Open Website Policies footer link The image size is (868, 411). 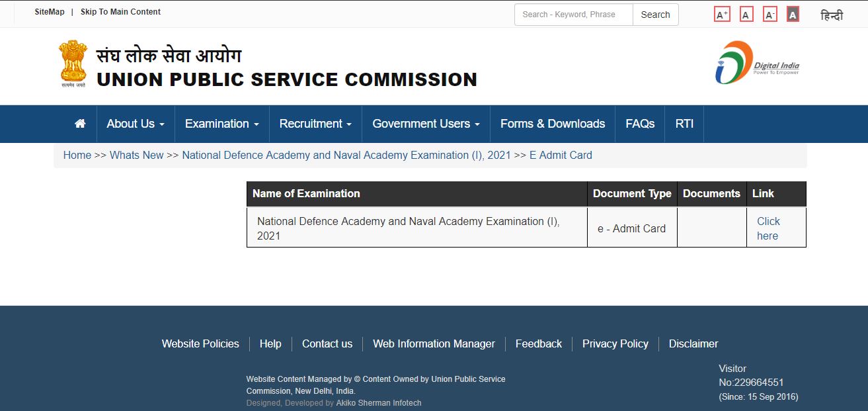click(200, 343)
